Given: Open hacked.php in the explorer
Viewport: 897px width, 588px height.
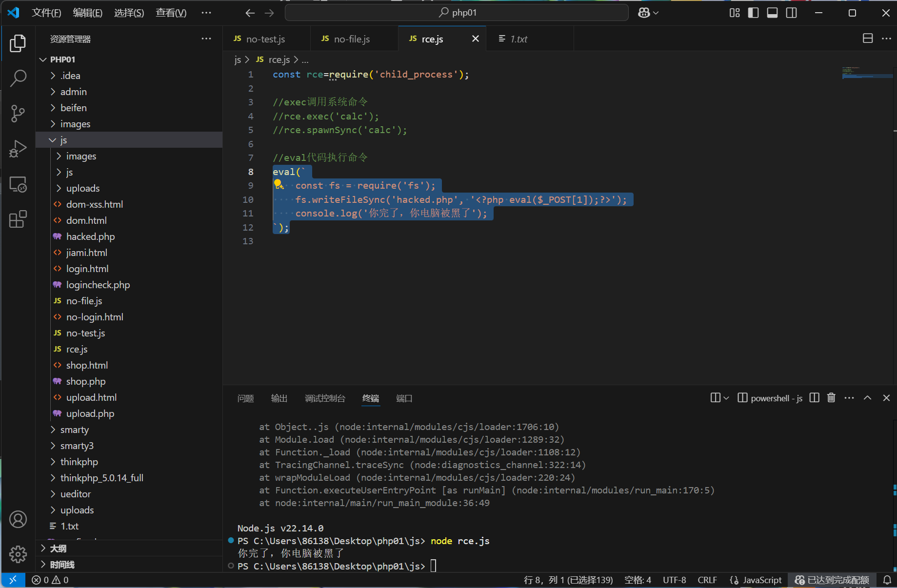Looking at the screenshot, I should point(129,236).
